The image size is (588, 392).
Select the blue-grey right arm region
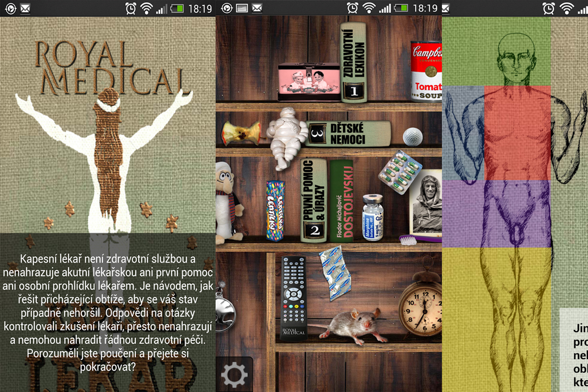point(463,133)
